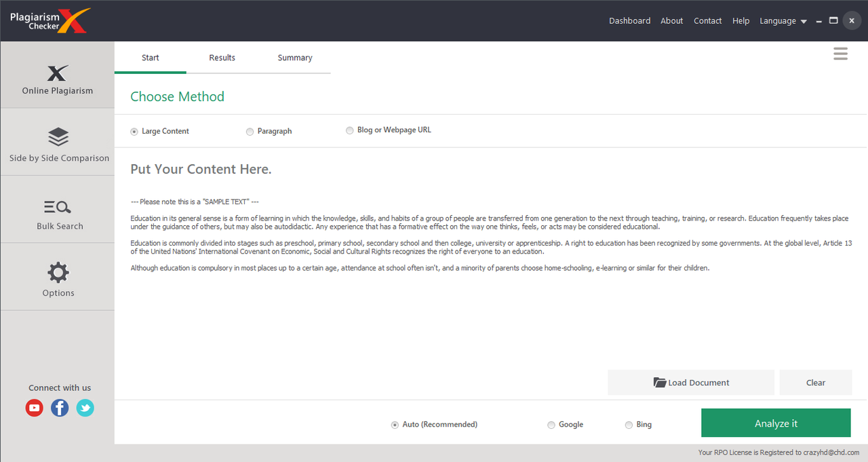Open the Twitter profile icon
This screenshot has width=868, height=462.
click(85, 408)
